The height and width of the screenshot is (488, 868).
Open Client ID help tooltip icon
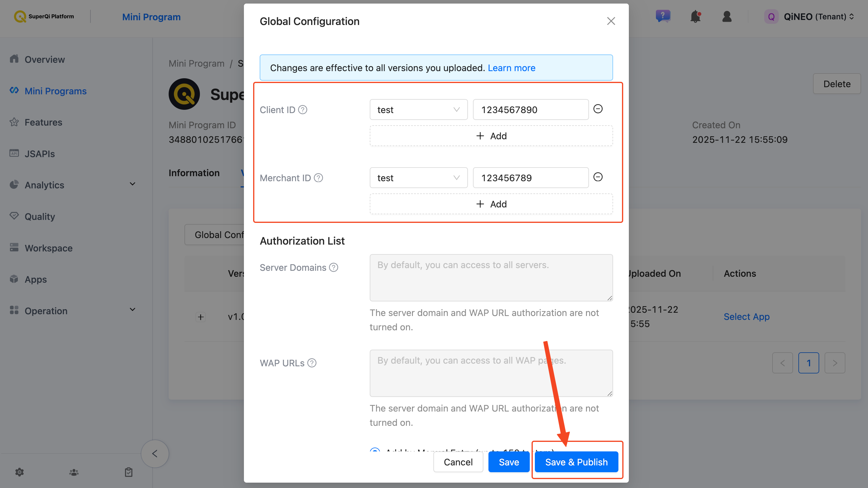tap(303, 110)
